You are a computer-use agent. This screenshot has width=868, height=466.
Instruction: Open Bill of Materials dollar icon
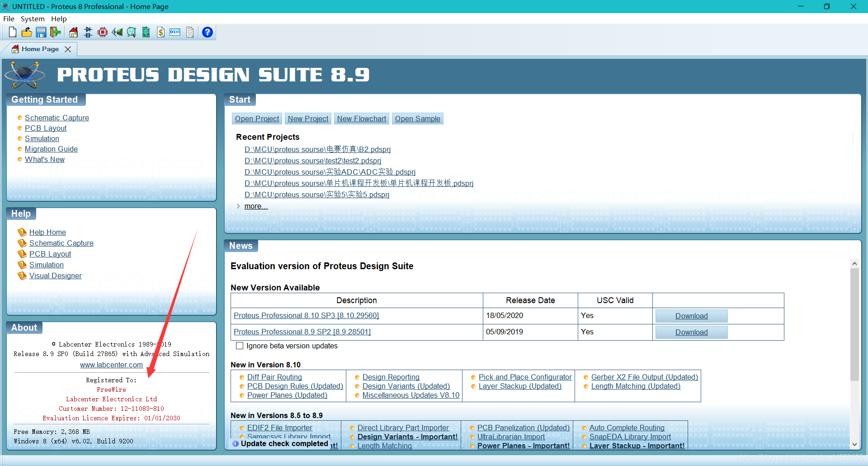[161, 32]
